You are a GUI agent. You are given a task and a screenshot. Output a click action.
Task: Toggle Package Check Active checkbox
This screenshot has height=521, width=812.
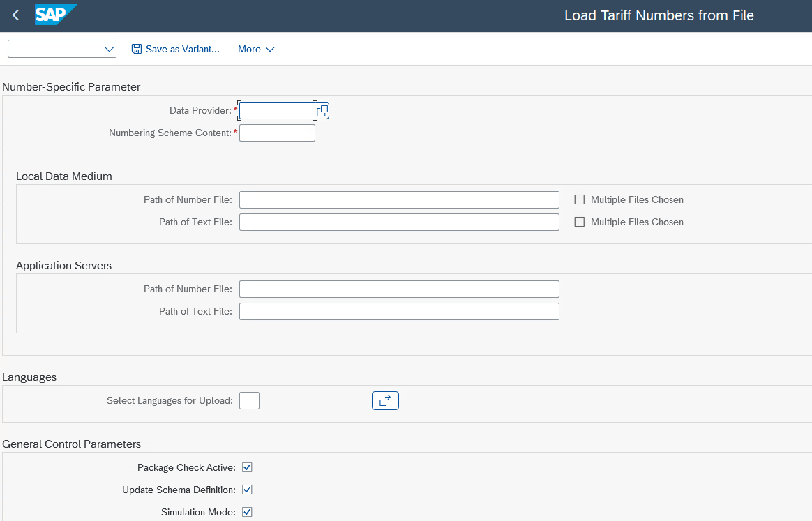[x=247, y=468]
